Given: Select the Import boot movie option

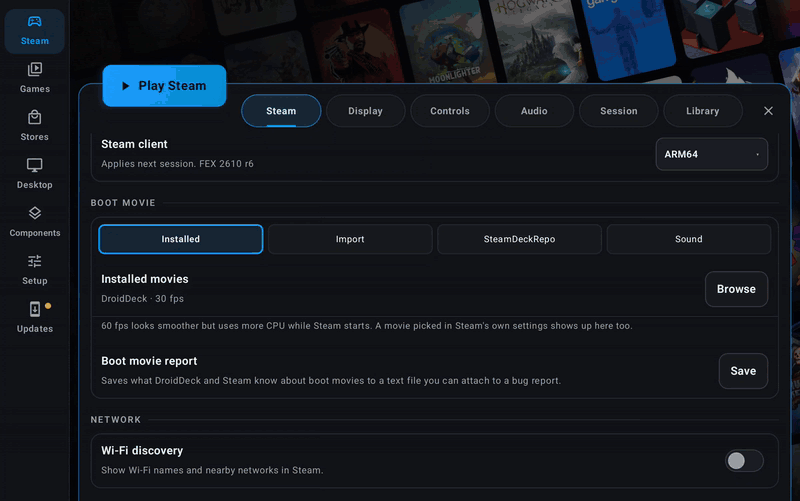Looking at the screenshot, I should coord(350,239).
